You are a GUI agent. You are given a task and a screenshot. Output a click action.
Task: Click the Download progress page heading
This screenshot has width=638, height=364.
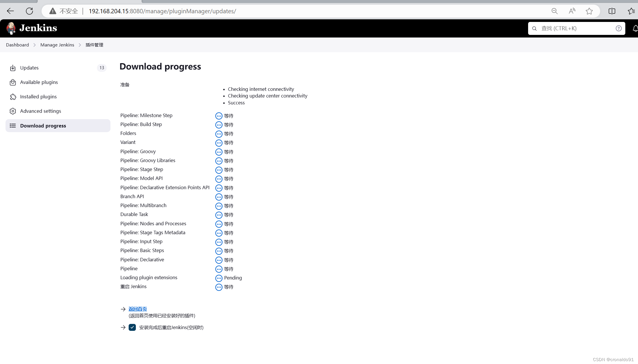coord(160,67)
